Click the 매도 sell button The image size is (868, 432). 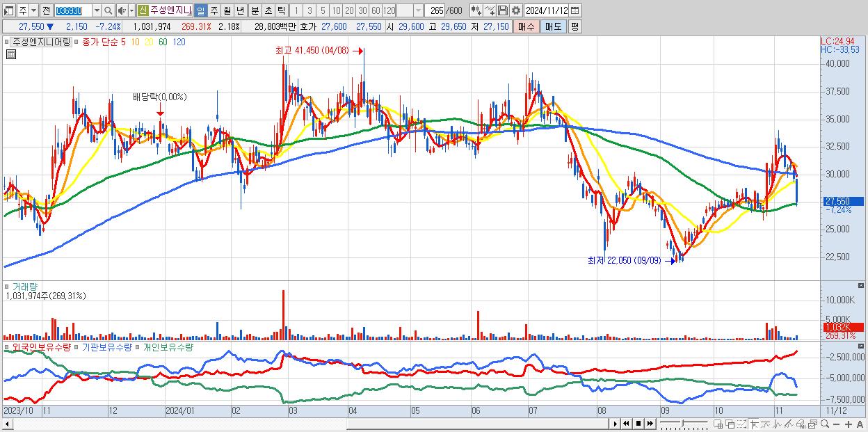pos(553,26)
